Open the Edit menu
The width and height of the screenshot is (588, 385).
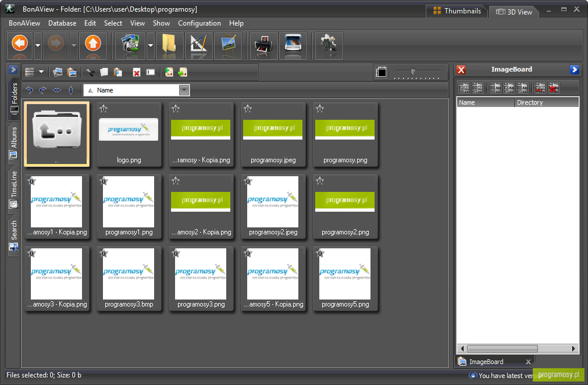point(90,23)
